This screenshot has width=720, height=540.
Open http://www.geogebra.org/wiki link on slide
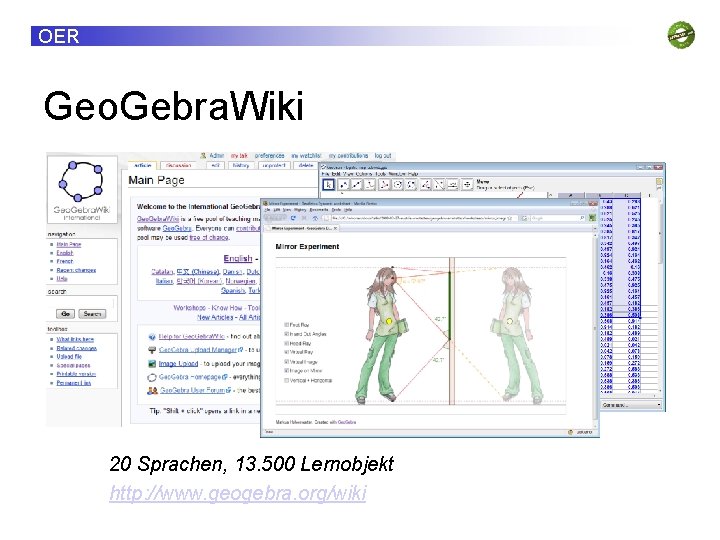[238, 493]
